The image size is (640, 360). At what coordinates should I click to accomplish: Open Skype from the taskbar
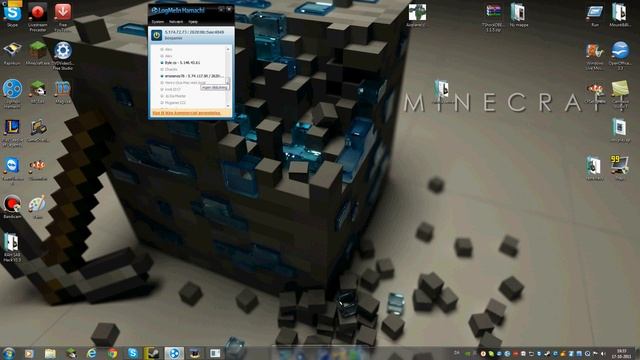[x=133, y=353]
